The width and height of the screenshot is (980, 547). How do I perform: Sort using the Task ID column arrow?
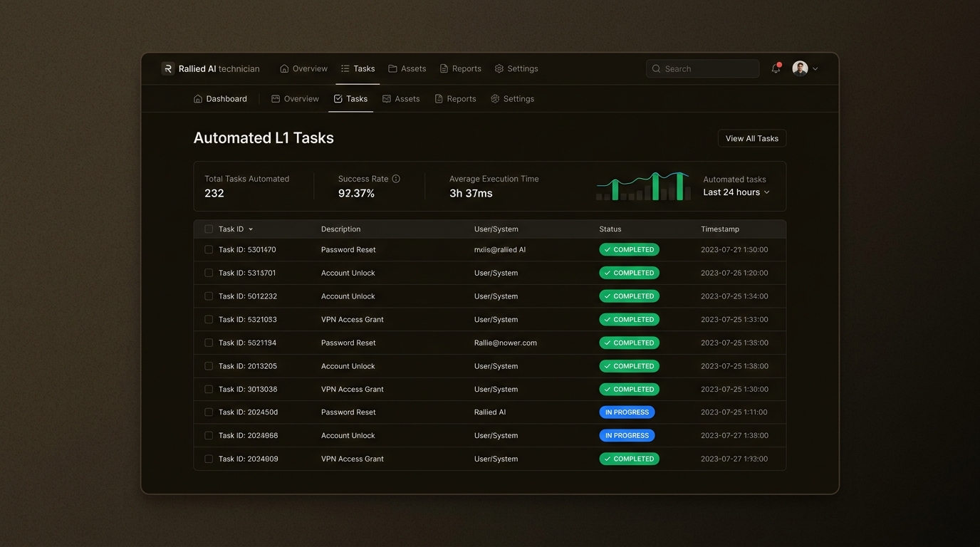point(251,229)
